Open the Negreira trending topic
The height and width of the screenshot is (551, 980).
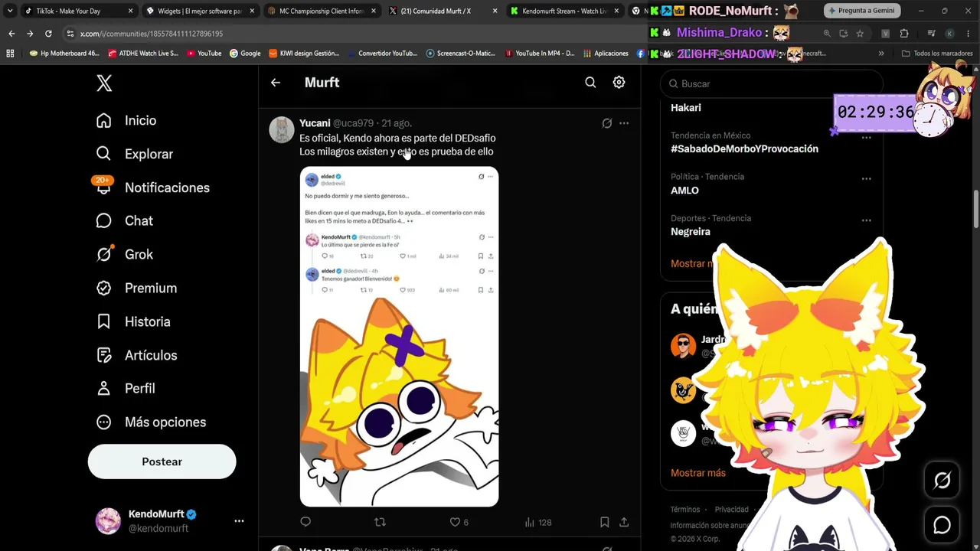(691, 231)
